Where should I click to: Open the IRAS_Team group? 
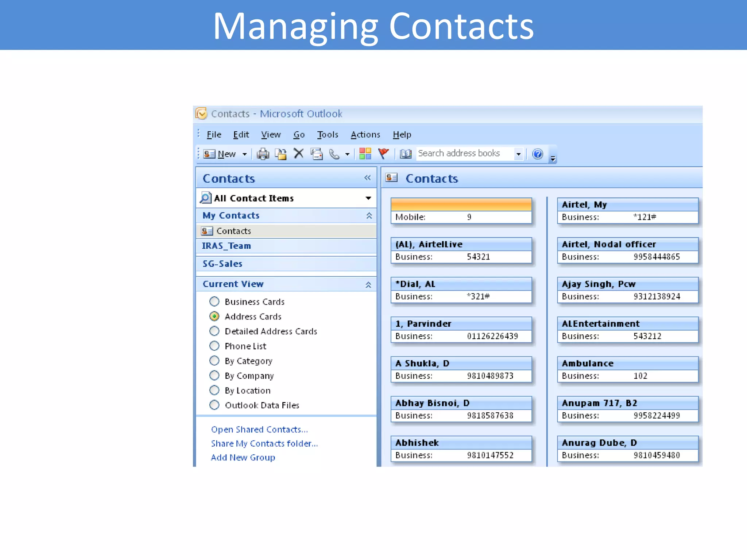coord(286,246)
